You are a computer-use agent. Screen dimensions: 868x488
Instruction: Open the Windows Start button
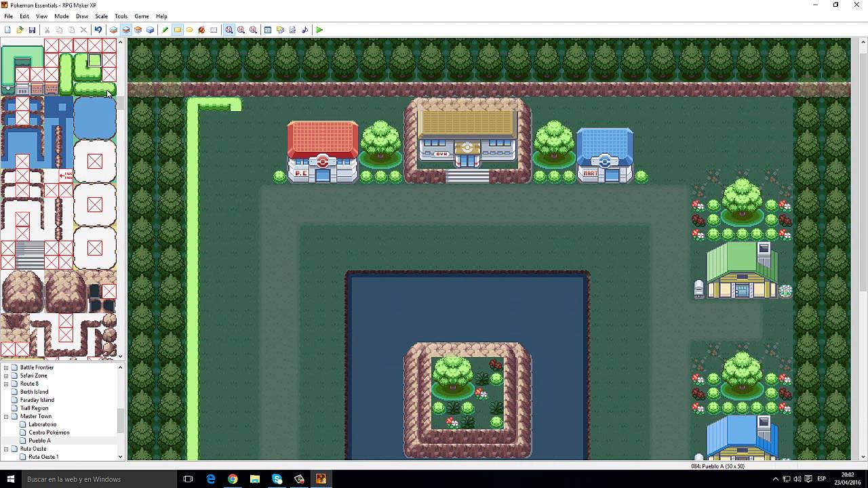[10, 479]
